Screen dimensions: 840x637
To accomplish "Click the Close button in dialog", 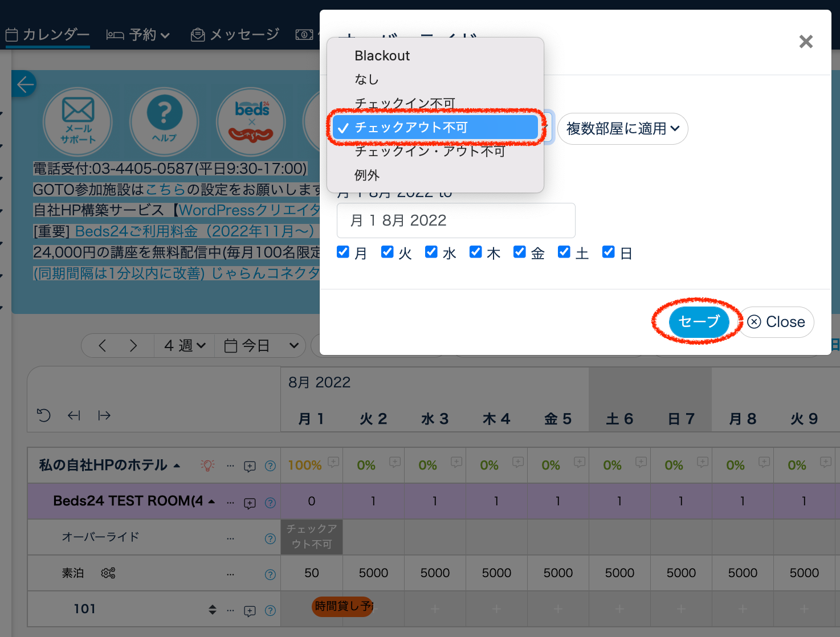I will (776, 322).
